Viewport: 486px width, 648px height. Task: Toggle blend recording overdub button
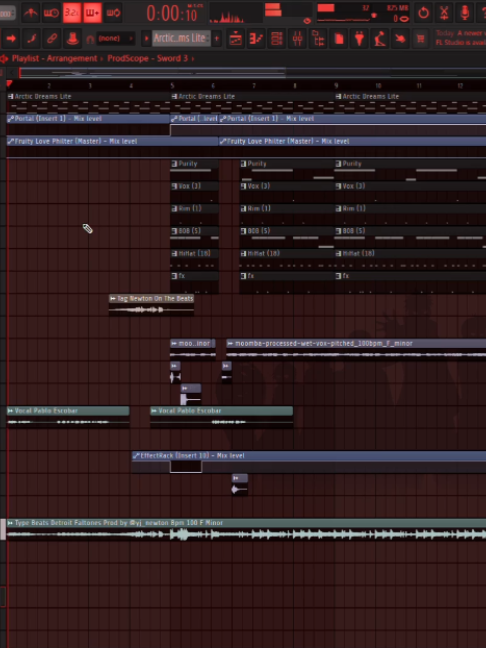(x=93, y=13)
